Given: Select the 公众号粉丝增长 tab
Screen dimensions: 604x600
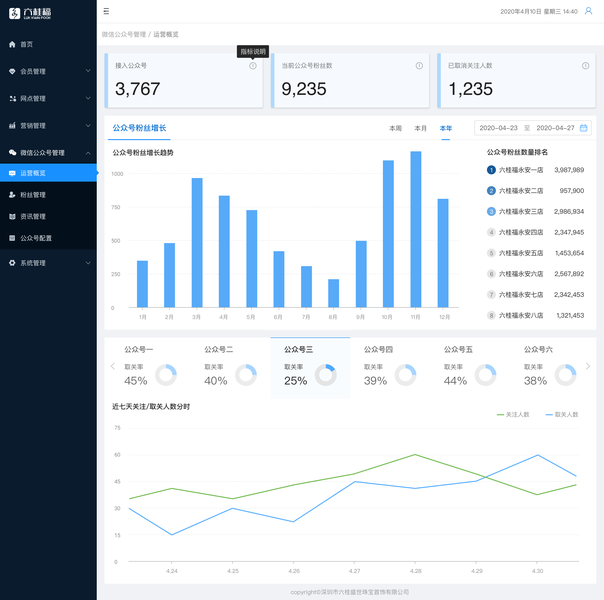Looking at the screenshot, I should pos(139,128).
